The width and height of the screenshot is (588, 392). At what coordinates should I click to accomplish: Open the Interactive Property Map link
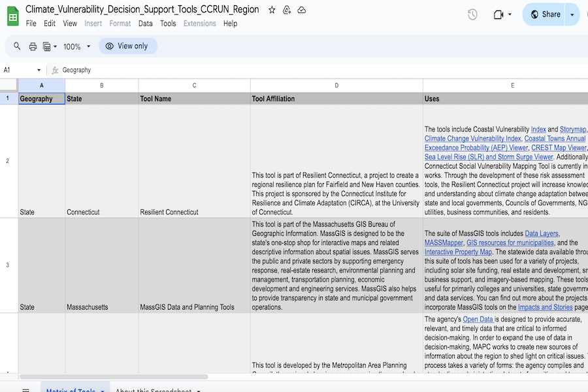click(458, 252)
